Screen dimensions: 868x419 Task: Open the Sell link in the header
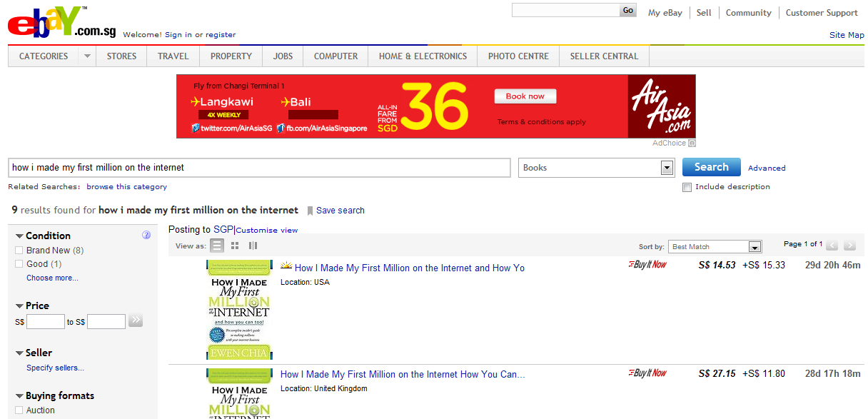(704, 13)
